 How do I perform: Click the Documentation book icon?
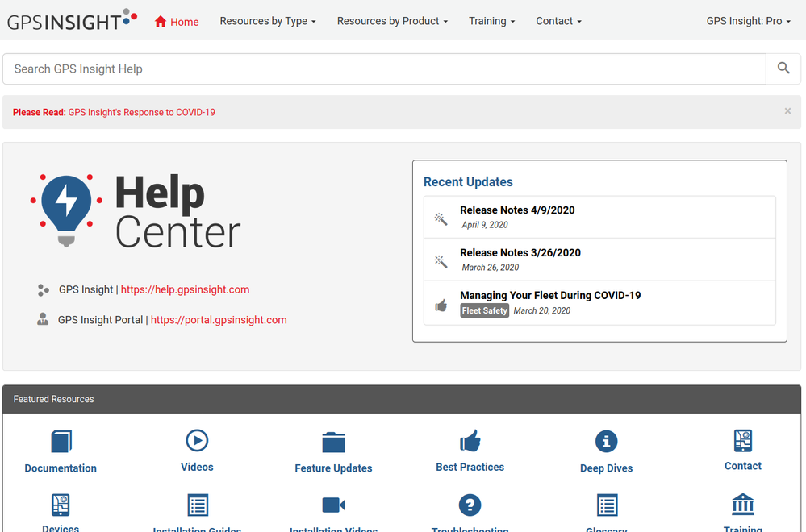pyautogui.click(x=61, y=442)
